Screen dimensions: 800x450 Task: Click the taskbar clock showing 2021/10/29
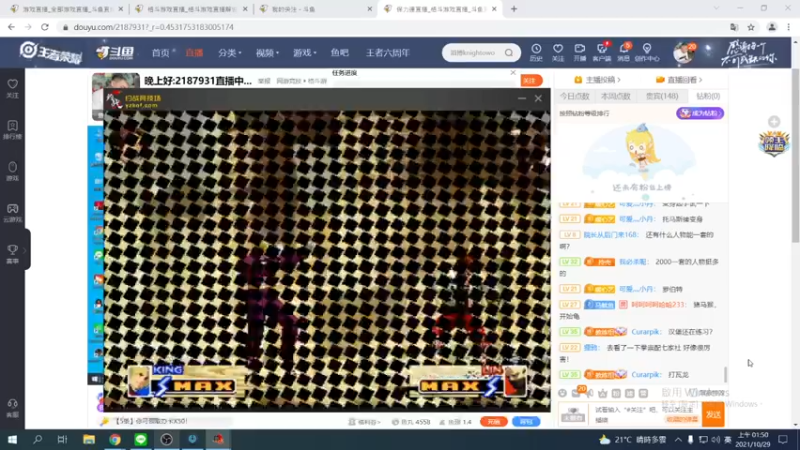[753, 439]
